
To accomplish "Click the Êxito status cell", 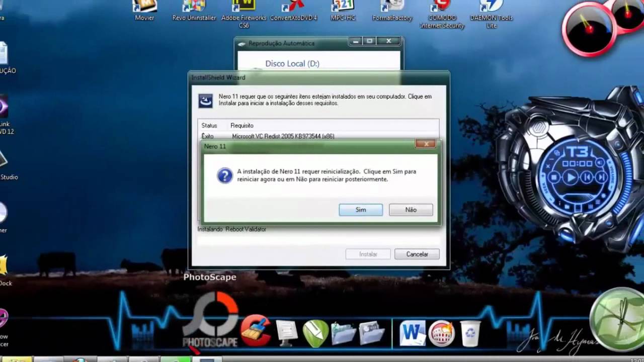I will [x=207, y=136].
